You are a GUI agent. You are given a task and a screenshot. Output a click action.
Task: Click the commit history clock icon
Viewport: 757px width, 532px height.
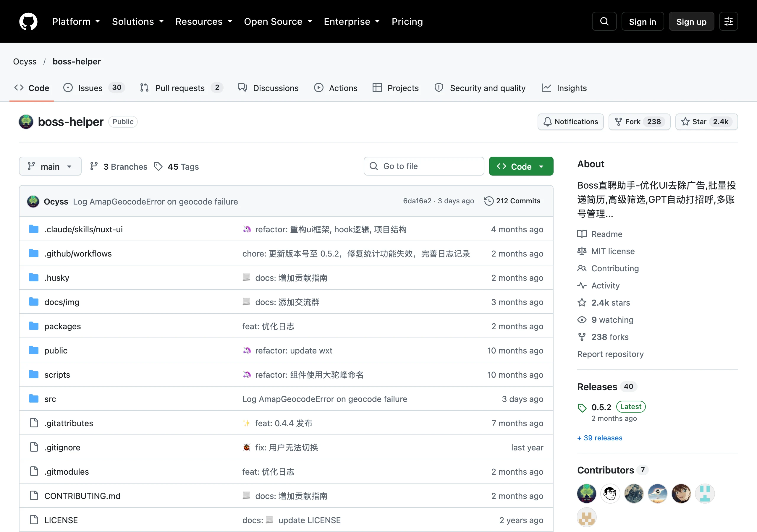(x=489, y=201)
